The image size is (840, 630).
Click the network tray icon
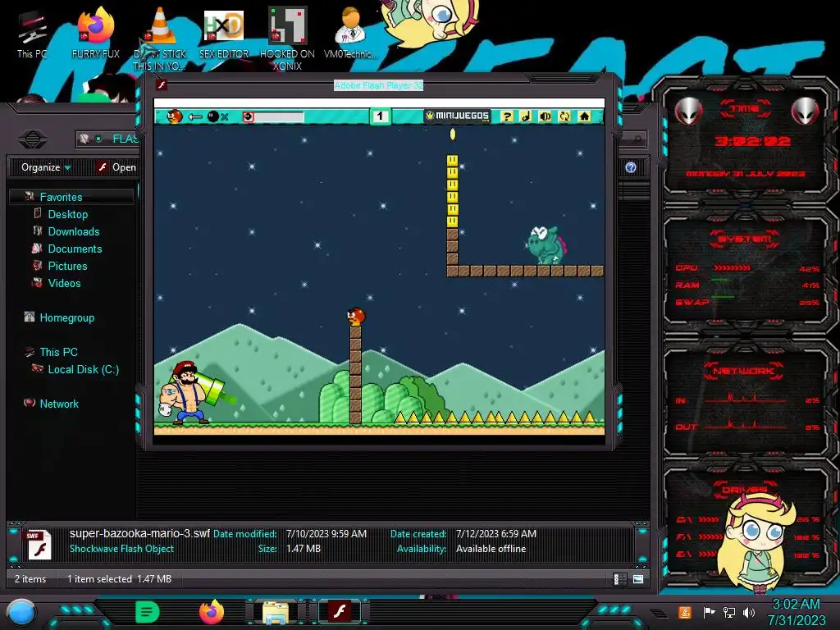click(x=728, y=612)
